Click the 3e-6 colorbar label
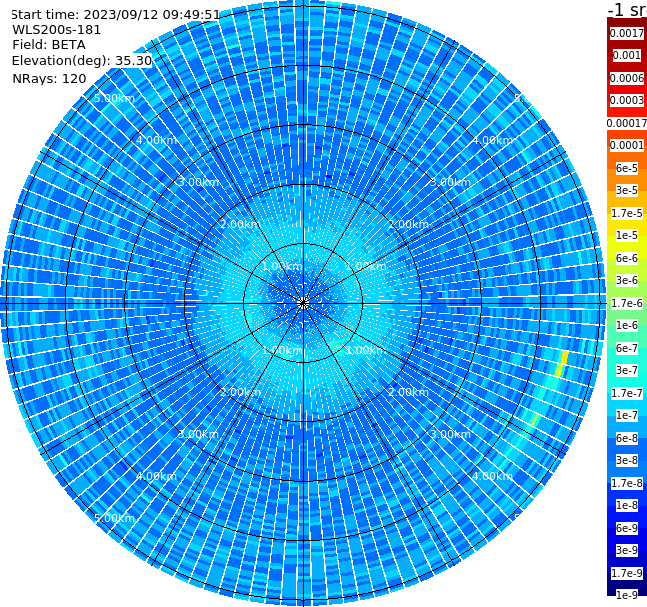 point(627,280)
